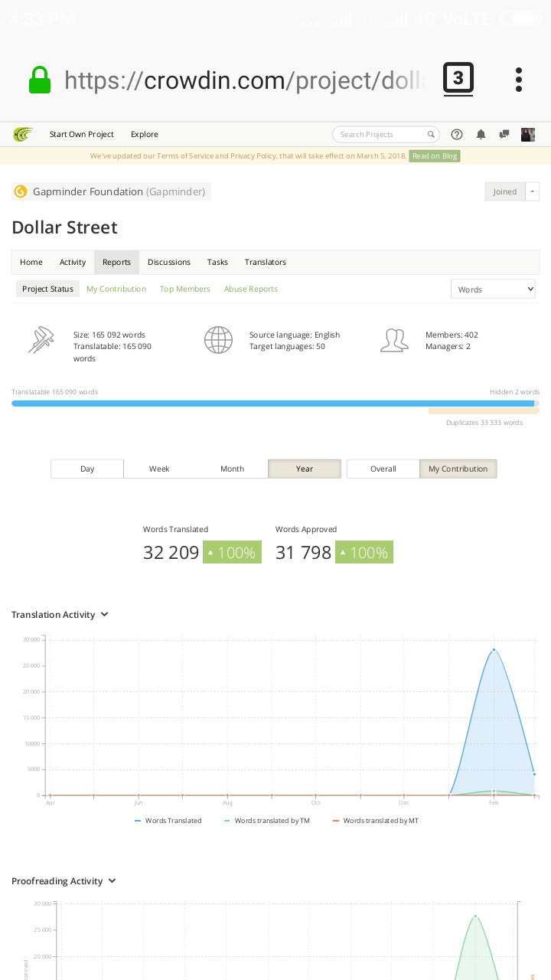Tap the browser tab count icon
The height and width of the screenshot is (980, 551).
[458, 79]
